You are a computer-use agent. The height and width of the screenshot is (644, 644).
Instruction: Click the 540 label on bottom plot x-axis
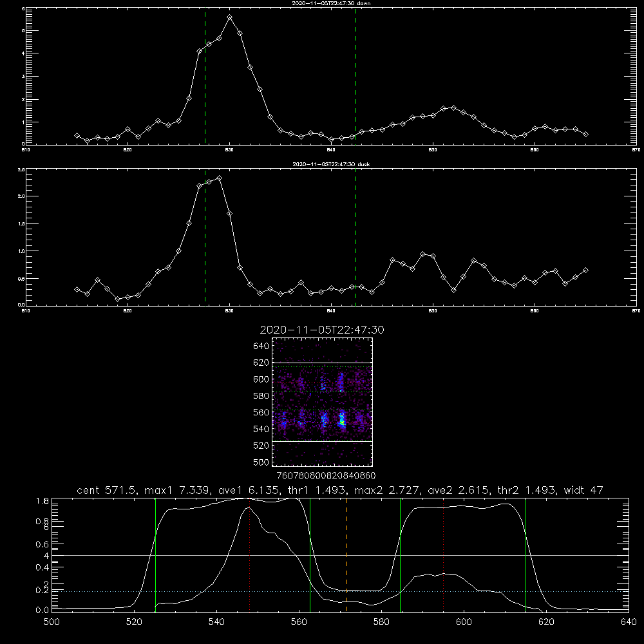tap(216, 622)
